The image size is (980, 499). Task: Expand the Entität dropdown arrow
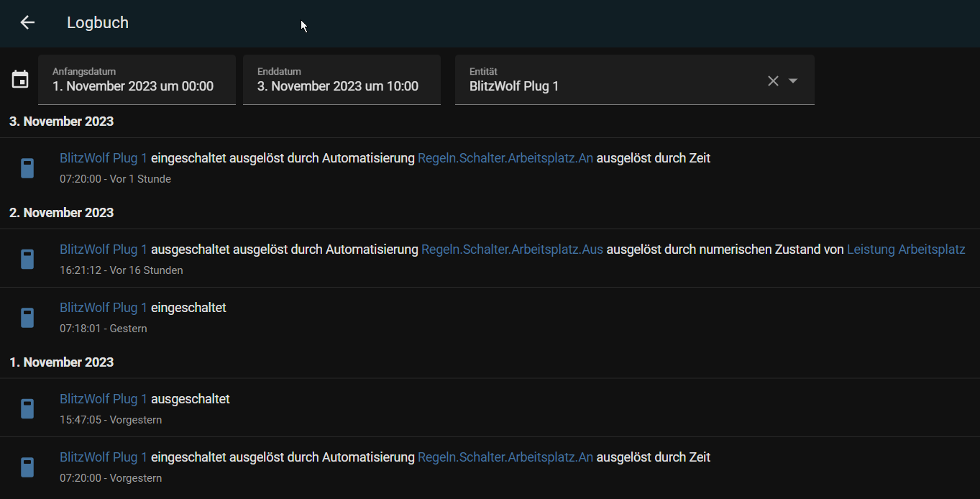793,81
